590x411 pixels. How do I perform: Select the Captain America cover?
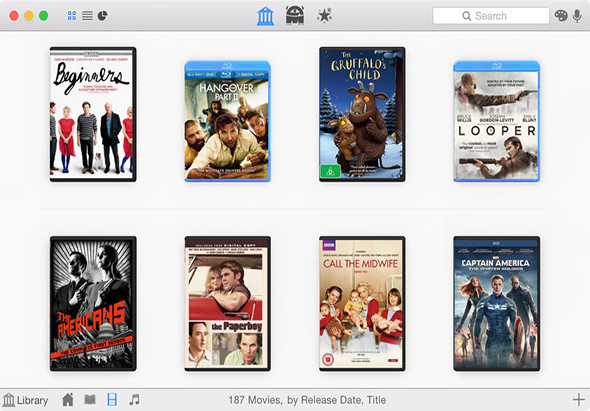[x=497, y=304]
